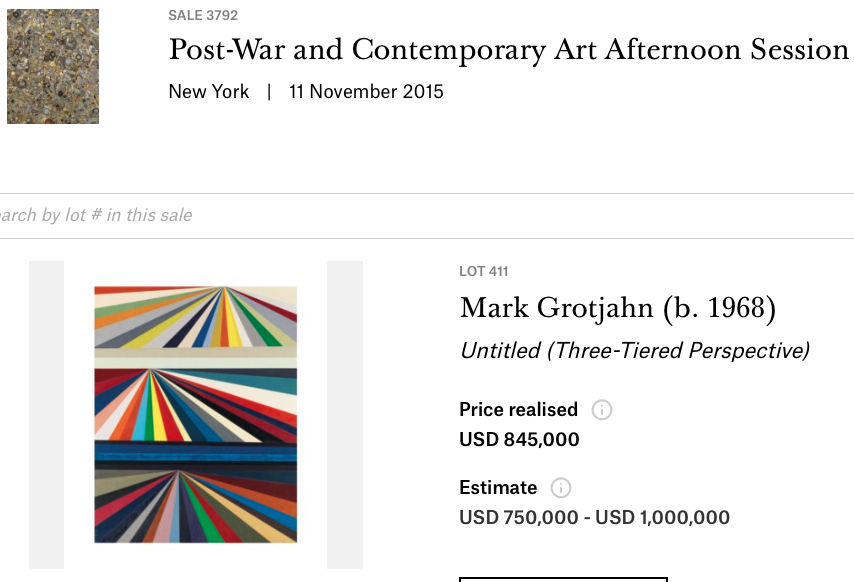Click the gray panel right of the painting
Image resolution: width=854 pixels, height=582 pixels.
[x=345, y=415]
